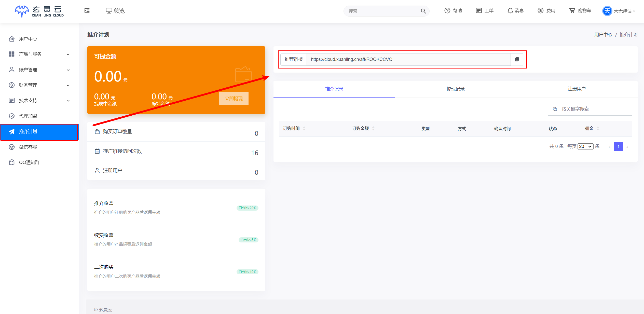The width and height of the screenshot is (644, 314).
Task: Open 工单 tickets from top bar
Action: 485,11
